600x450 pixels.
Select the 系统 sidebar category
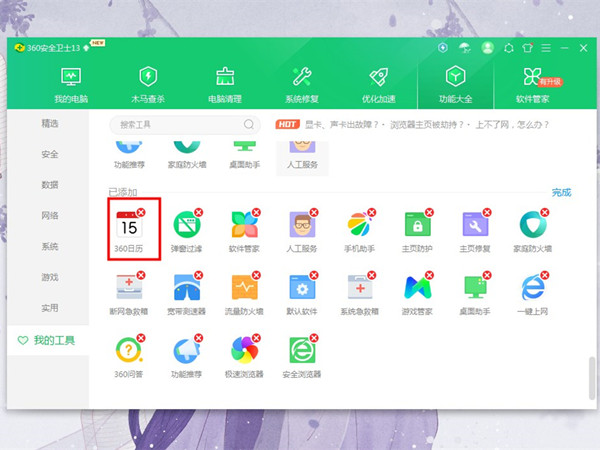coord(50,246)
